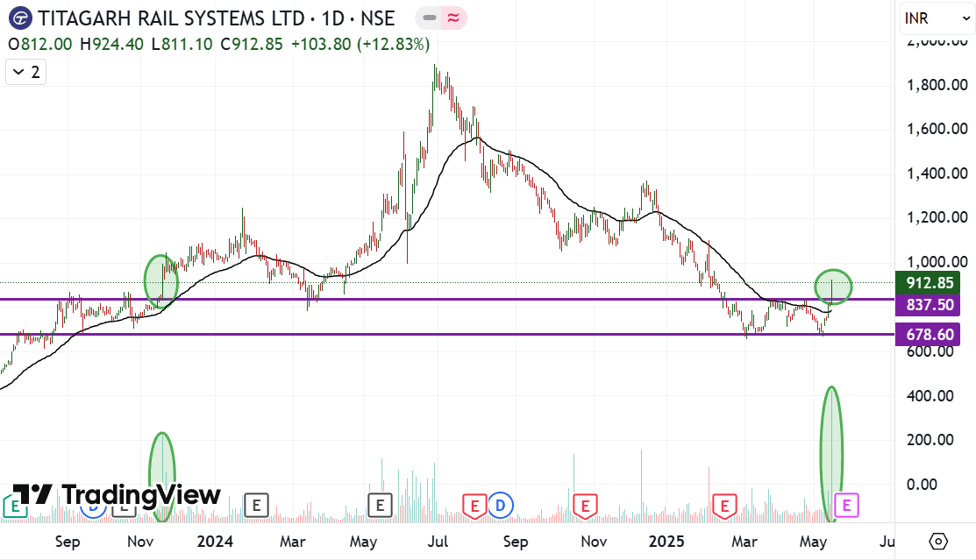The width and height of the screenshot is (976, 560).
Task: Open the INR currency dropdown
Action: pyautogui.click(x=937, y=18)
